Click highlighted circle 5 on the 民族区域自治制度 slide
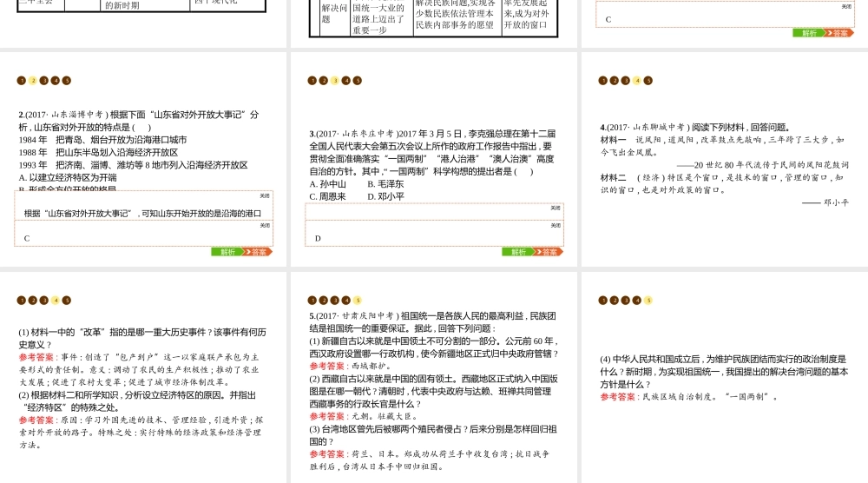The width and height of the screenshot is (868, 483). coord(648,301)
